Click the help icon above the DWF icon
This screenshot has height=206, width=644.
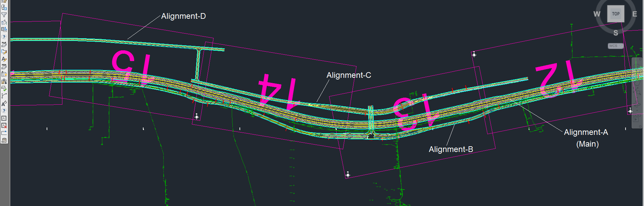coord(4,37)
